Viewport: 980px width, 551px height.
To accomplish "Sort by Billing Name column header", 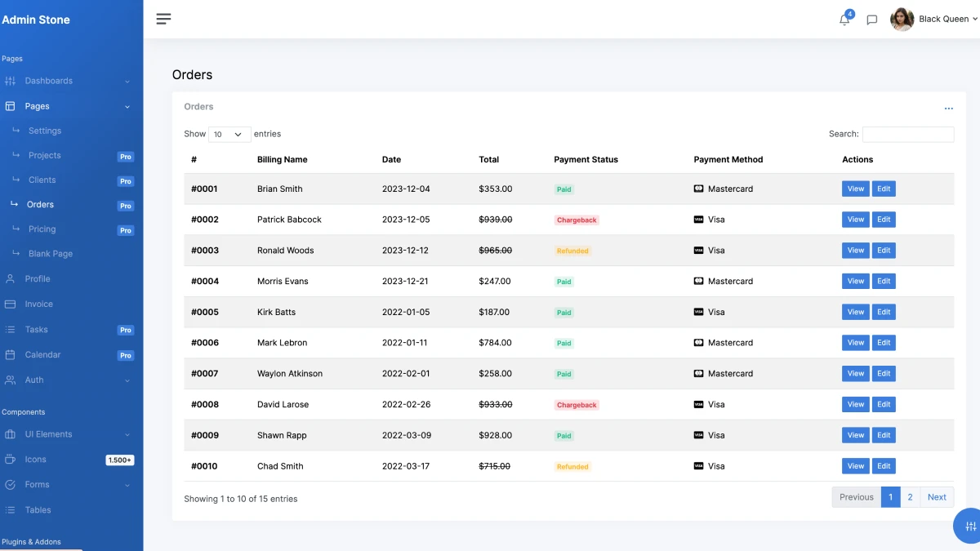I will coord(283,160).
